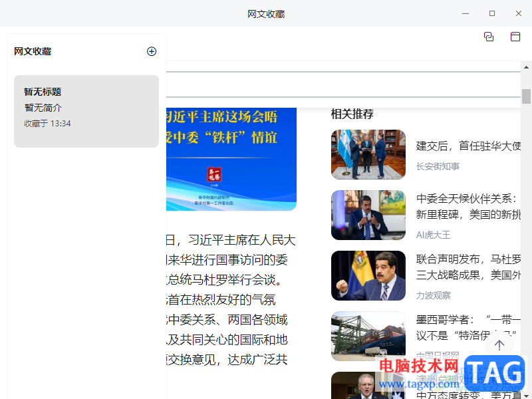The width and height of the screenshot is (532, 399).
Task: Open the blue article banner image
Action: 231,159
